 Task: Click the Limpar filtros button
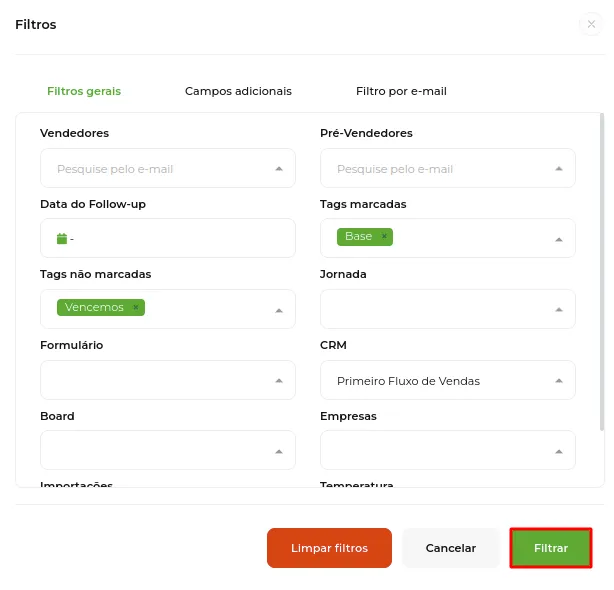(329, 548)
